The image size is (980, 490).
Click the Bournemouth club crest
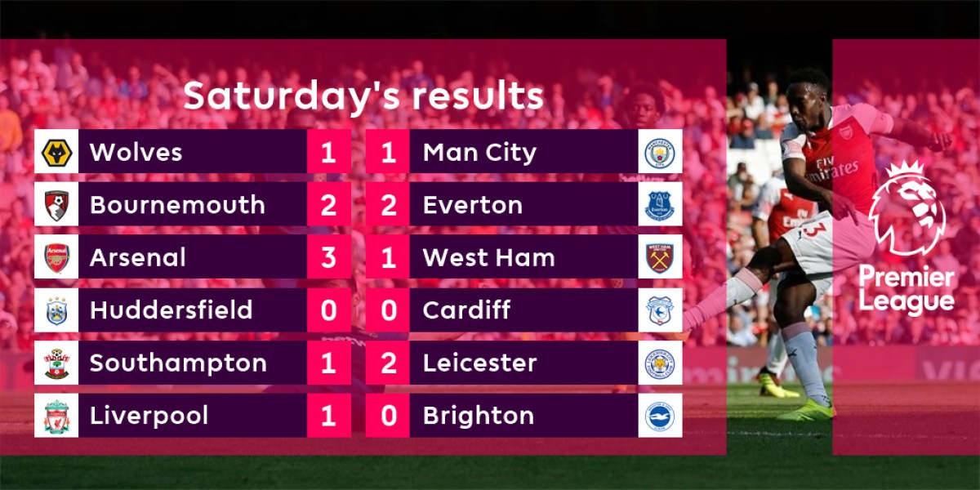(56, 205)
